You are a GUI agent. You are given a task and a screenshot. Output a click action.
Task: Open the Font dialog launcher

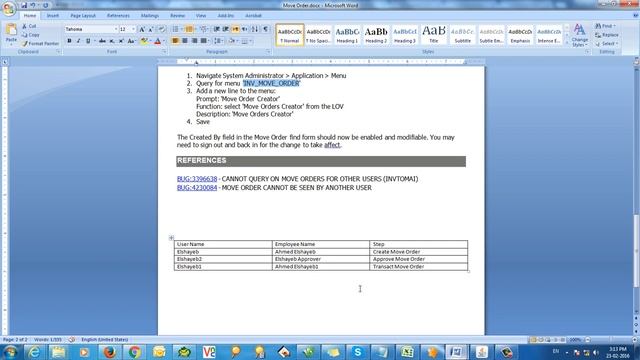coord(164,52)
